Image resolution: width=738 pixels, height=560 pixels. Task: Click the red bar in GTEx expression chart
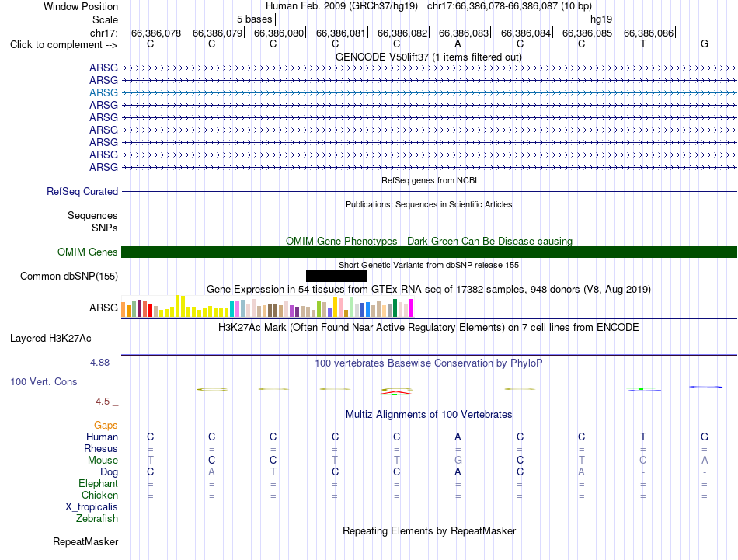pyautogui.click(x=150, y=310)
